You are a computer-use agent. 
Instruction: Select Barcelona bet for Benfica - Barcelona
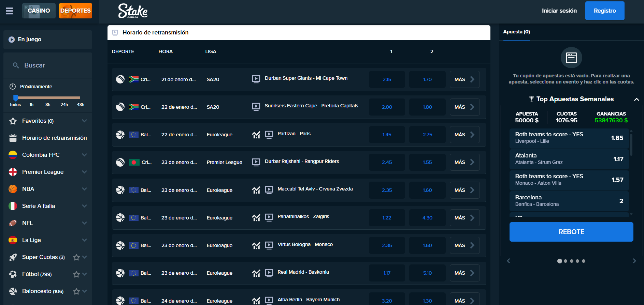569,201
